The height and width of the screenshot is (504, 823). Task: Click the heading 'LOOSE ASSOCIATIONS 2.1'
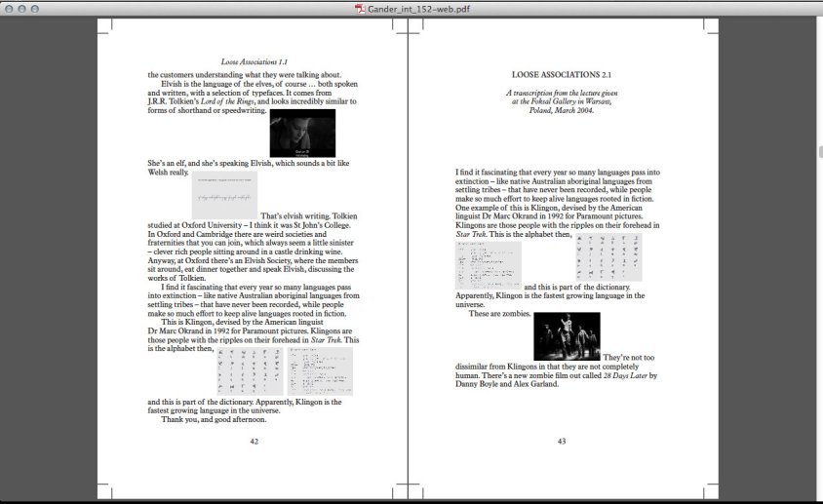[x=562, y=74]
